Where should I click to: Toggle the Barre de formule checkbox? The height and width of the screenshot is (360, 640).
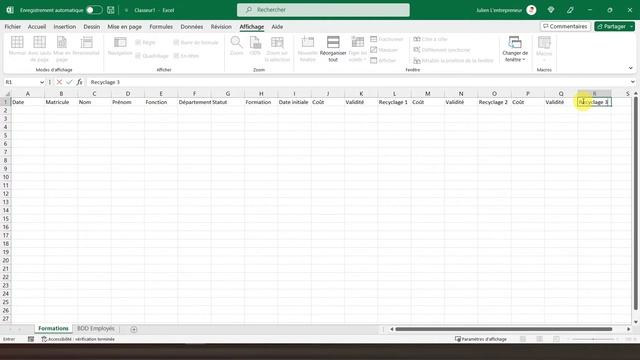point(176,42)
